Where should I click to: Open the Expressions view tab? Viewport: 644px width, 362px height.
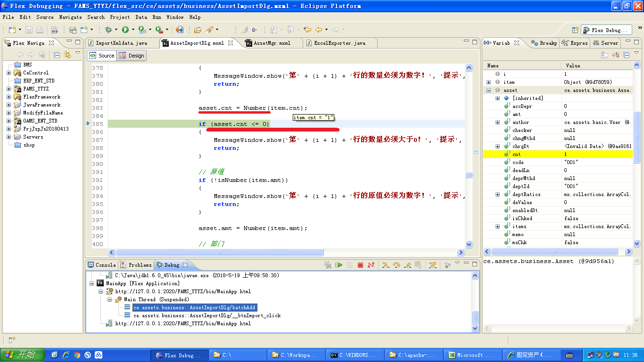(574, 43)
